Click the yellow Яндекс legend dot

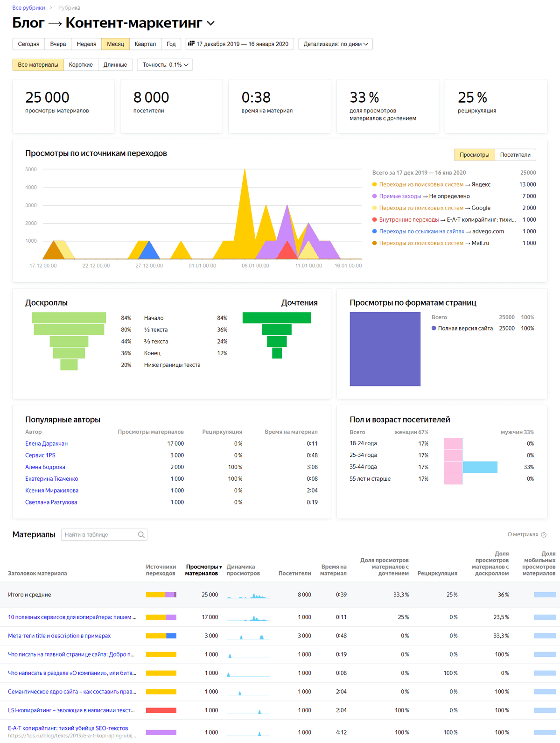pyautogui.click(x=374, y=184)
